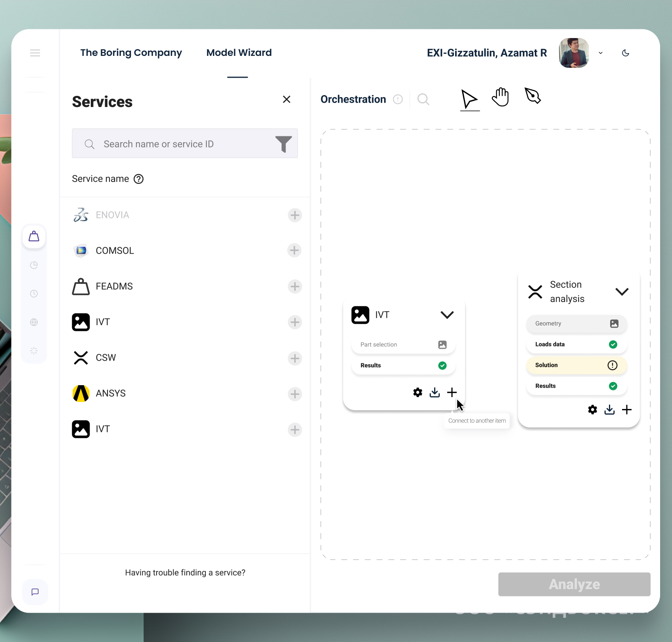Screen dimensions: 672x642
Task: Click the Orchestration search magnifier
Action: [x=423, y=99]
